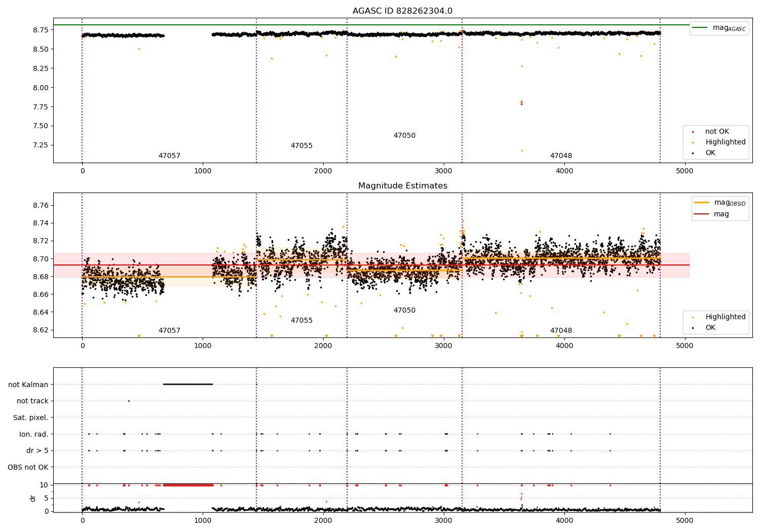Click the rotated 'dr' axis label
The width and height of the screenshot is (760, 532).
click(x=33, y=498)
